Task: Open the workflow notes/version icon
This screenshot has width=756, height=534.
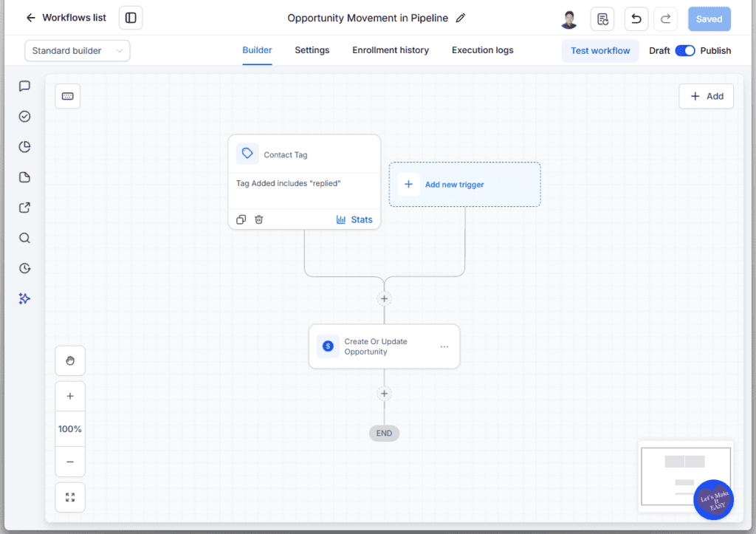Action: pos(602,18)
